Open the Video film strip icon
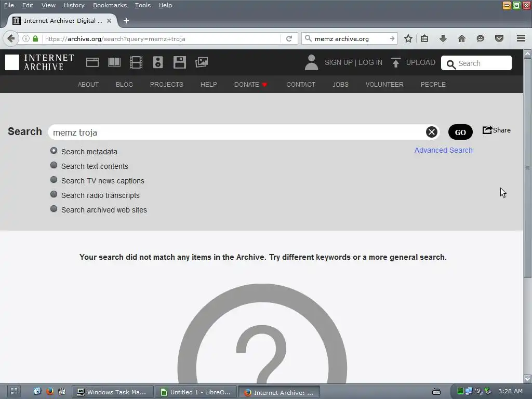Image resolution: width=532 pixels, height=399 pixels. pyautogui.click(x=136, y=62)
